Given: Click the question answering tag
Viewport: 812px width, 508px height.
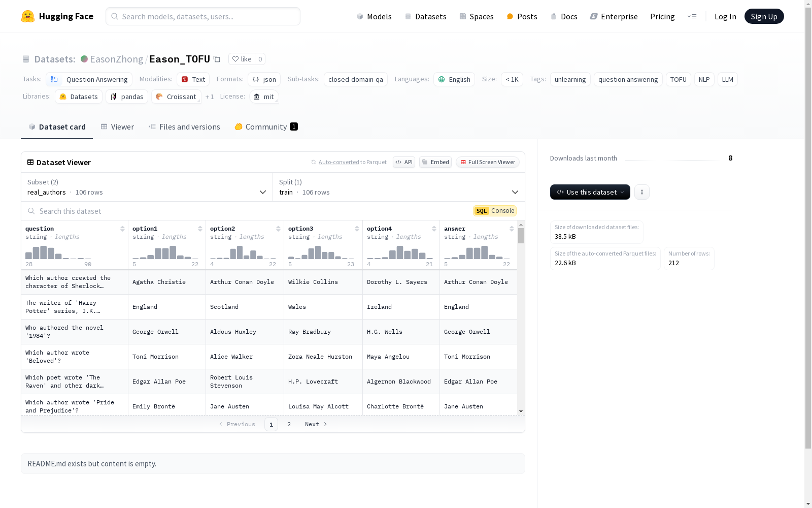Looking at the screenshot, I should coord(628,79).
